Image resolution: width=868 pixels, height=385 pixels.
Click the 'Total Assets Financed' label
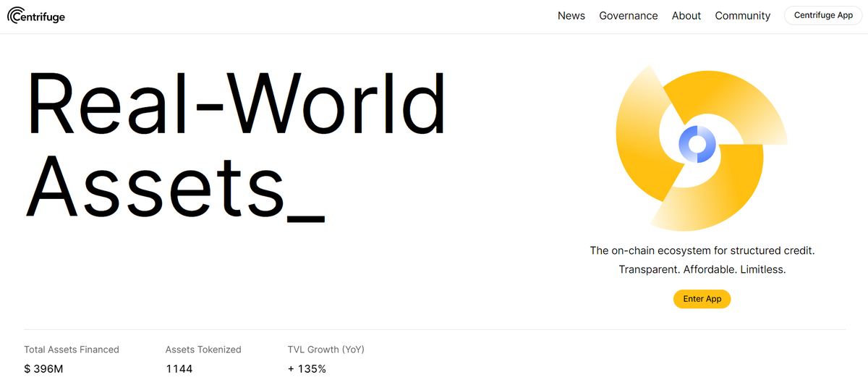(72, 350)
